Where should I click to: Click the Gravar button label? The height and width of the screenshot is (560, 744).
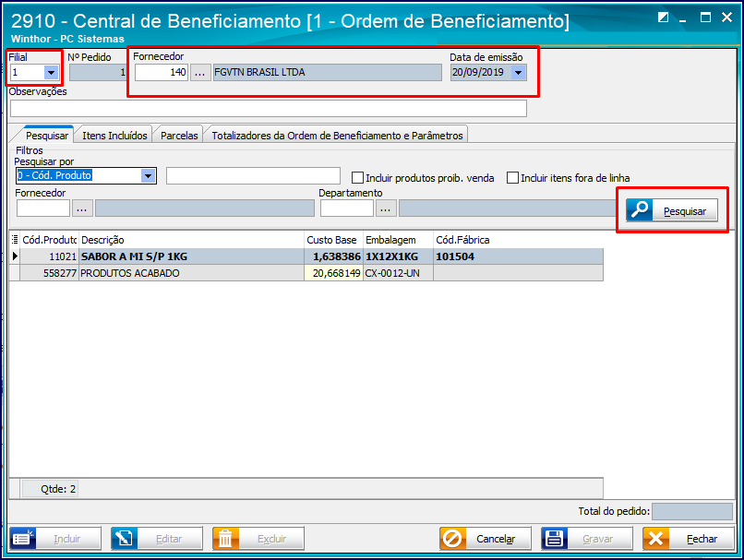[x=598, y=539]
